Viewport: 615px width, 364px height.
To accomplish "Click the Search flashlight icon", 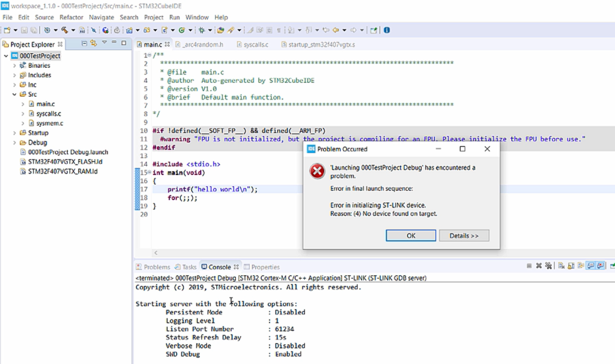I will click(231, 30).
